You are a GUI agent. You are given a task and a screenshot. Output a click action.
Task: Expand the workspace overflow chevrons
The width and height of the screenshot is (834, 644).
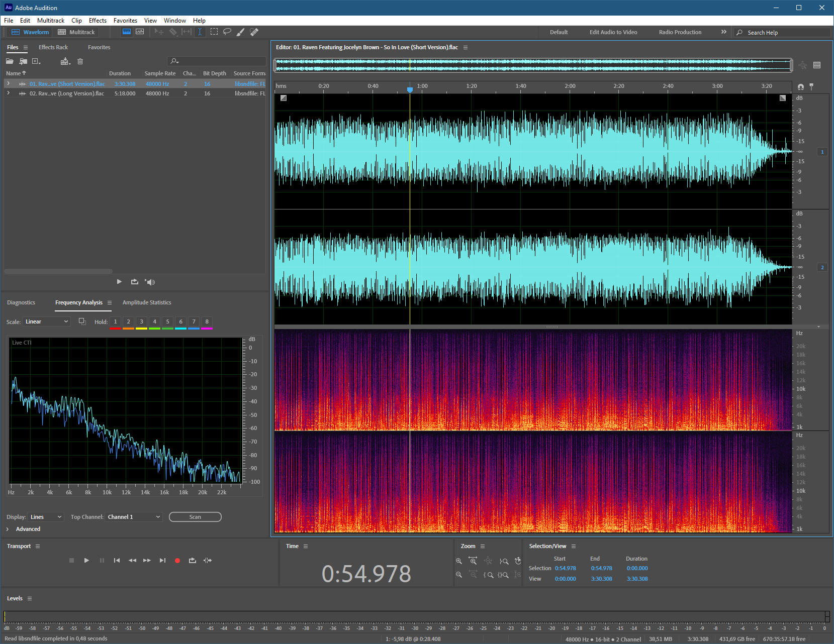click(724, 32)
